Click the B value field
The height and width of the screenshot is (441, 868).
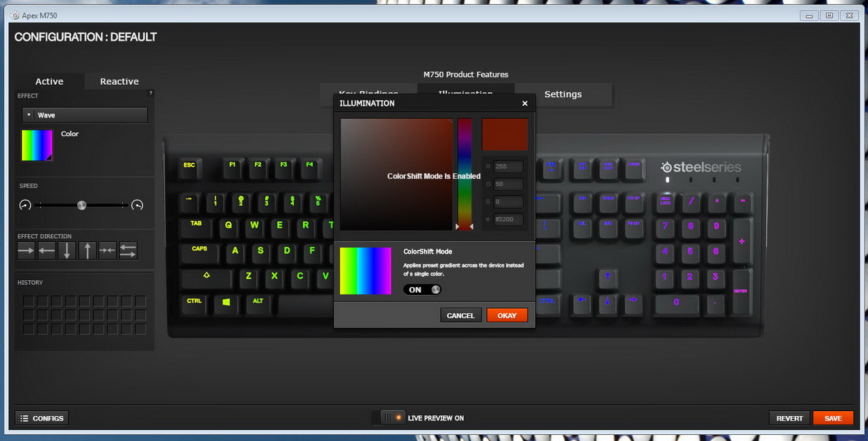(509, 202)
